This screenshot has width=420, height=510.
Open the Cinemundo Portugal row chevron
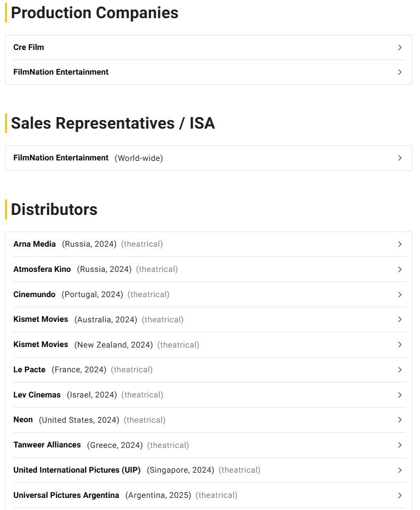point(400,295)
